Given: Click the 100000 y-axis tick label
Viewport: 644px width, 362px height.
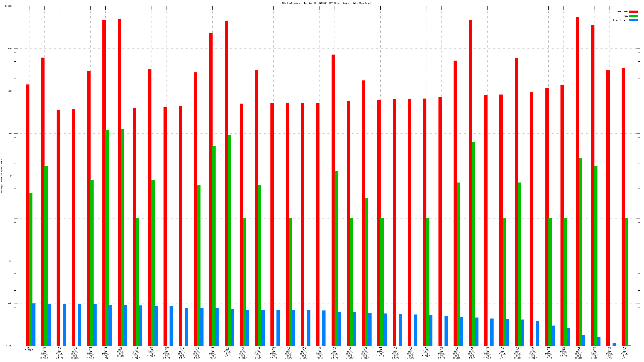Looking at the screenshot, I should pos(9,6).
